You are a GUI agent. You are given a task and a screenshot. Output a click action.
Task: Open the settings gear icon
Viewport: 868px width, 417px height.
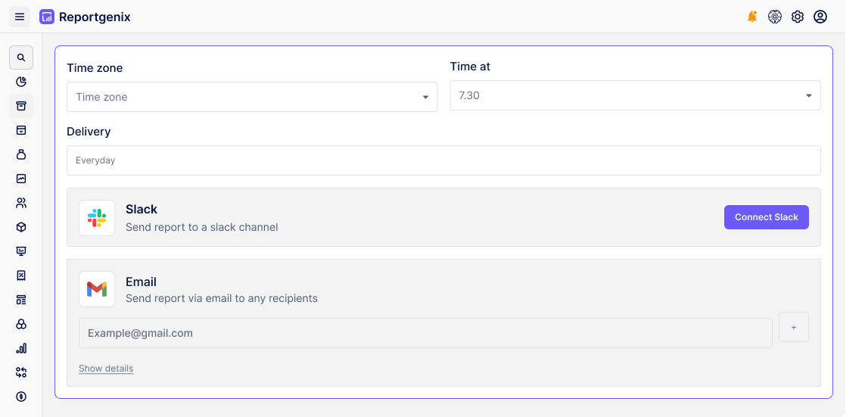(x=798, y=17)
